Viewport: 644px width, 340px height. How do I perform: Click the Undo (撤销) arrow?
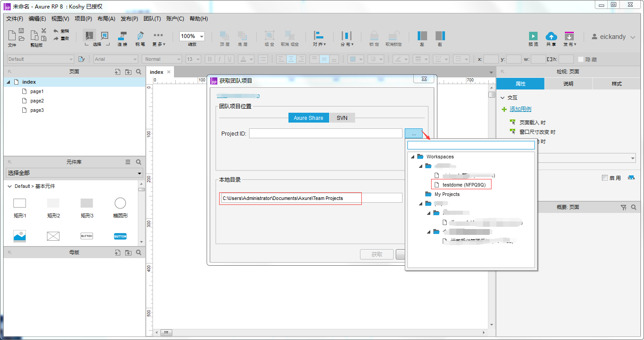pos(56,31)
